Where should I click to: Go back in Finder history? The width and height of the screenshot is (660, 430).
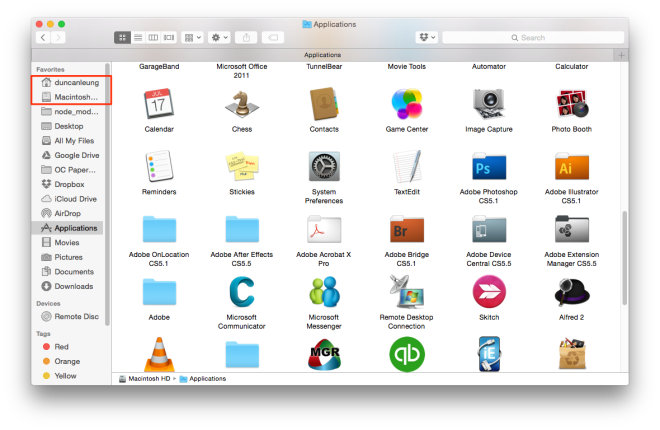43,38
